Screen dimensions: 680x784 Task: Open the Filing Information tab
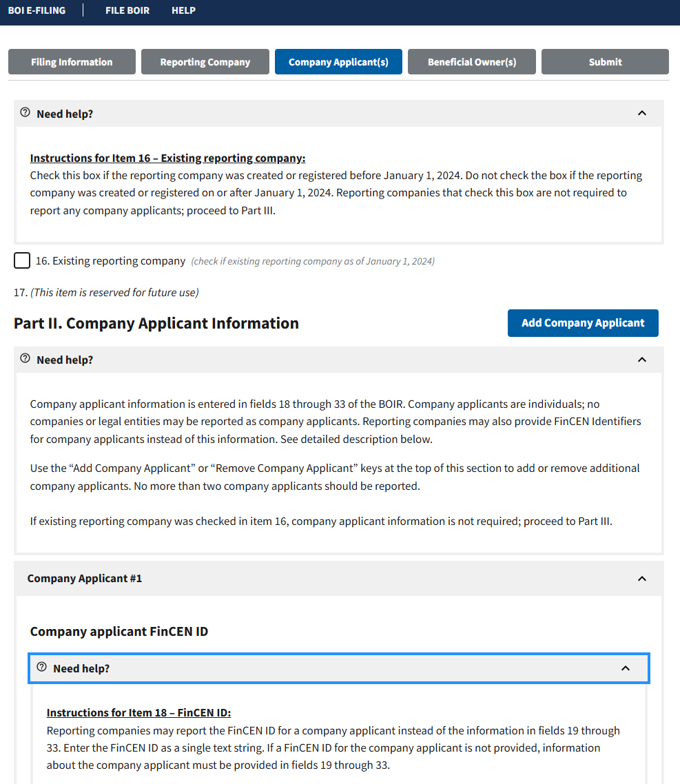tap(72, 62)
